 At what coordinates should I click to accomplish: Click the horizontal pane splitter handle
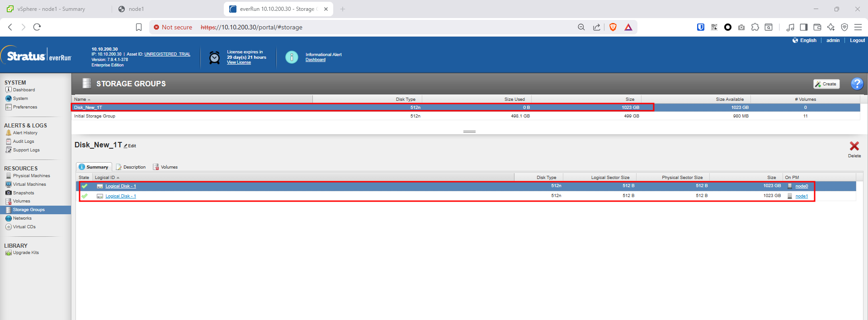click(x=469, y=132)
